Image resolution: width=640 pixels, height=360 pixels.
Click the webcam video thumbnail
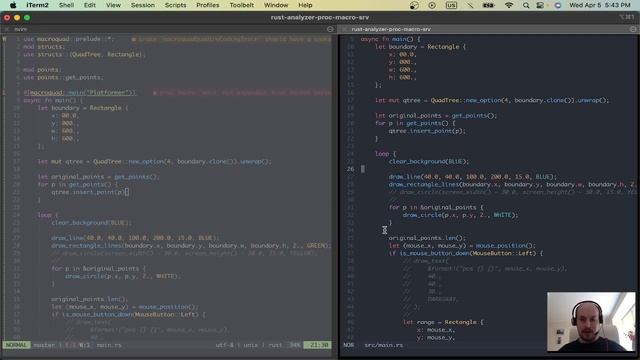[x=591, y=322]
